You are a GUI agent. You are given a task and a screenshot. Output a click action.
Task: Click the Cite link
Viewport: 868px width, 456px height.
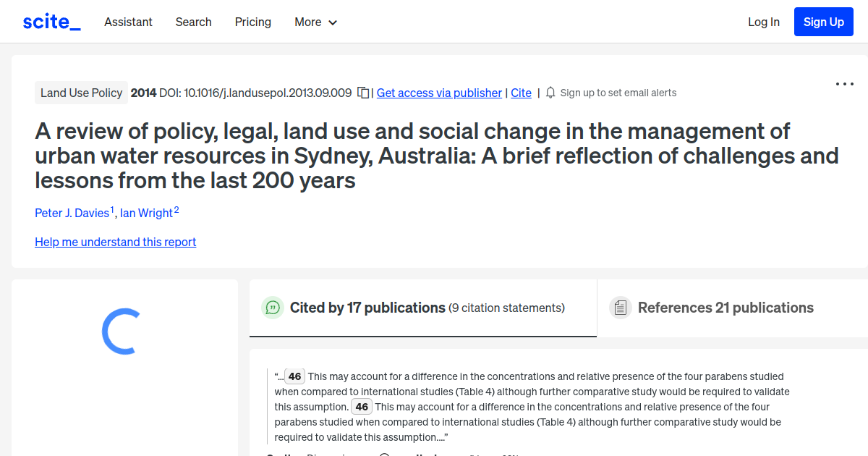pyautogui.click(x=521, y=93)
